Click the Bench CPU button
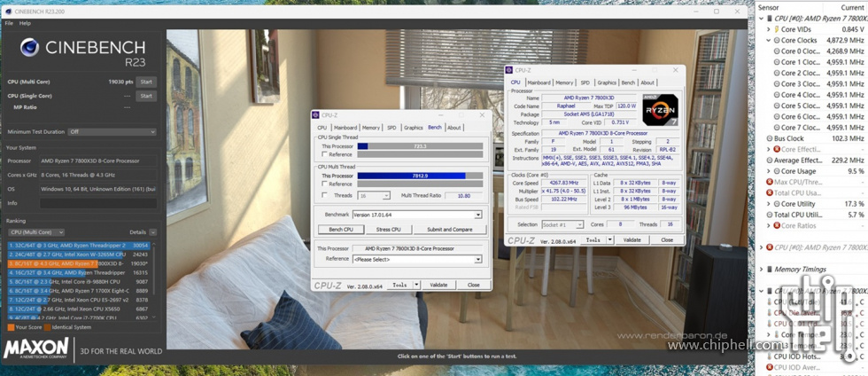 tap(341, 230)
